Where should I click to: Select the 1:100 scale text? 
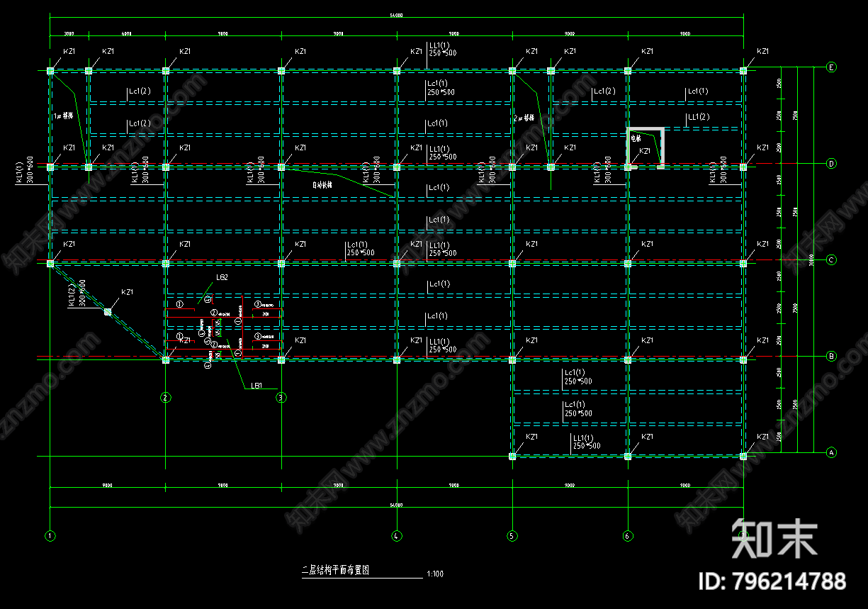[435, 574]
